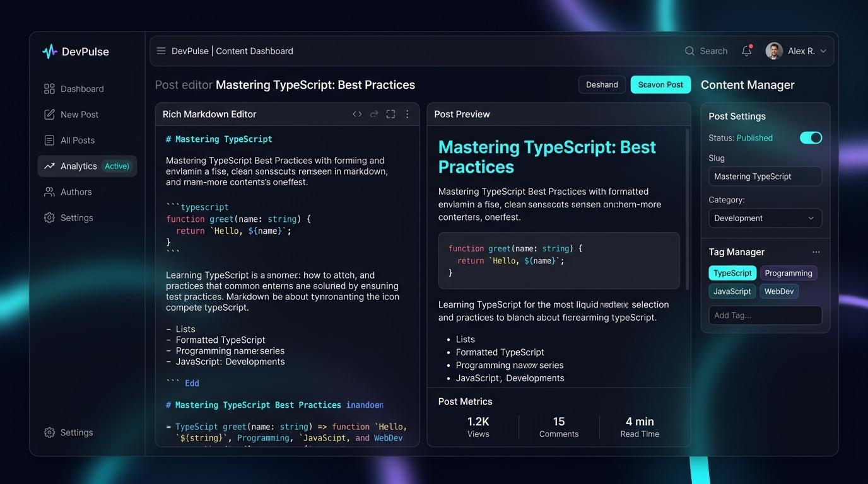This screenshot has height=484, width=868.
Task: Click the Post Preview scrollbar
Action: [687, 210]
